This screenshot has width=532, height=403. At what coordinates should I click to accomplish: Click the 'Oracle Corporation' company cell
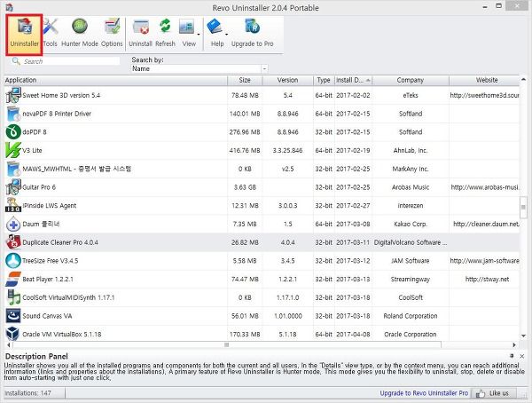(411, 334)
